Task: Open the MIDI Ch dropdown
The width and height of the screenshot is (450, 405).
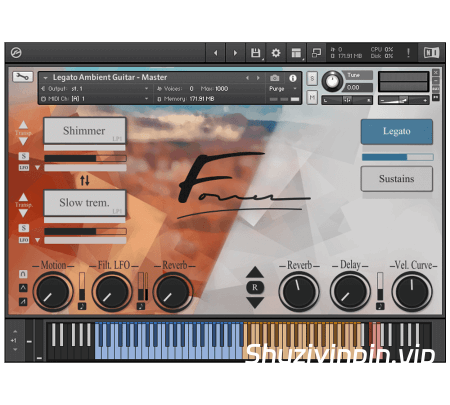Action: coord(95,99)
